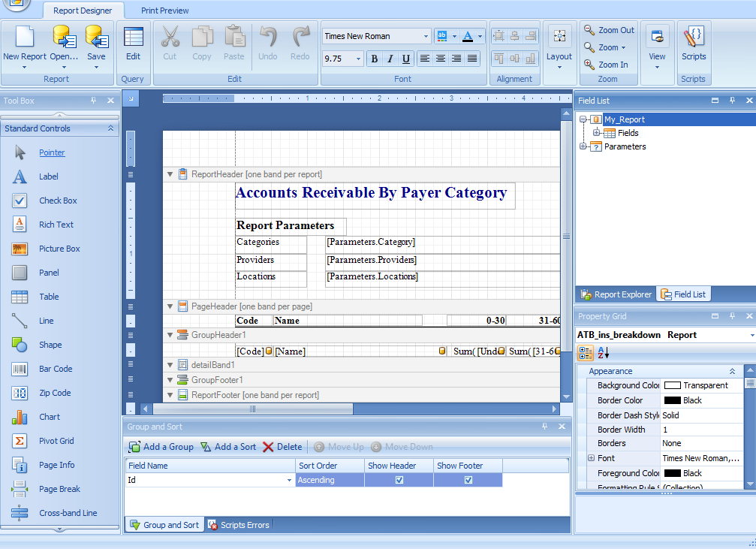The height and width of the screenshot is (549, 756).
Task: Select the Line control
Action: pos(47,321)
